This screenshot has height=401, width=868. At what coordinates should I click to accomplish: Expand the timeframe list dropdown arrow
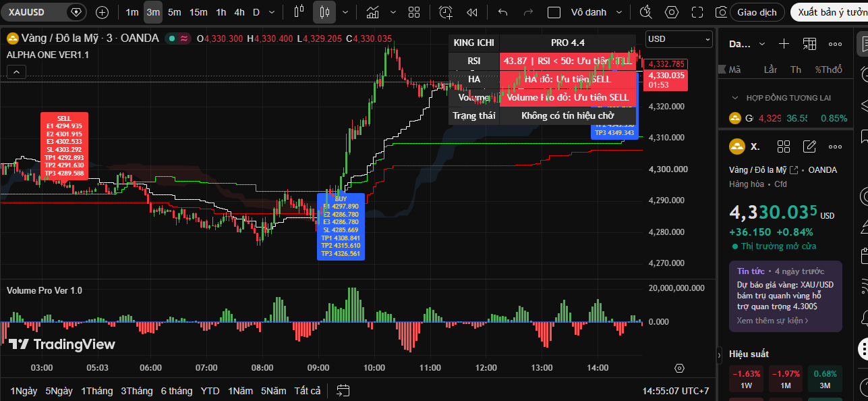coord(272,12)
